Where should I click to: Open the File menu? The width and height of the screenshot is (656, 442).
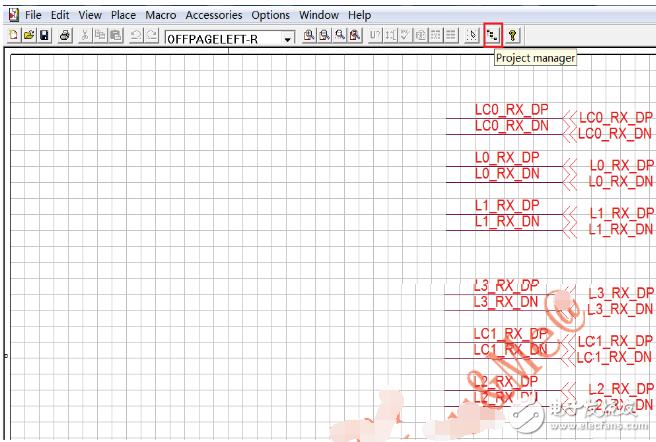[x=33, y=15]
